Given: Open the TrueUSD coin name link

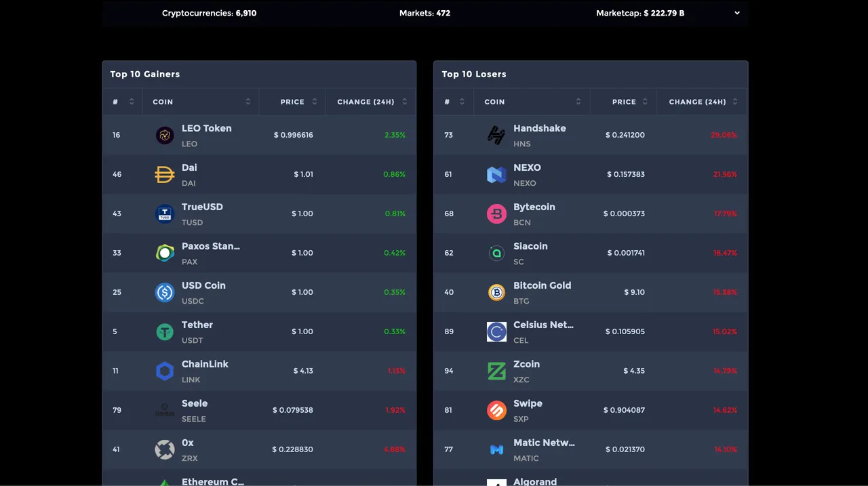Looking at the screenshot, I should point(202,207).
